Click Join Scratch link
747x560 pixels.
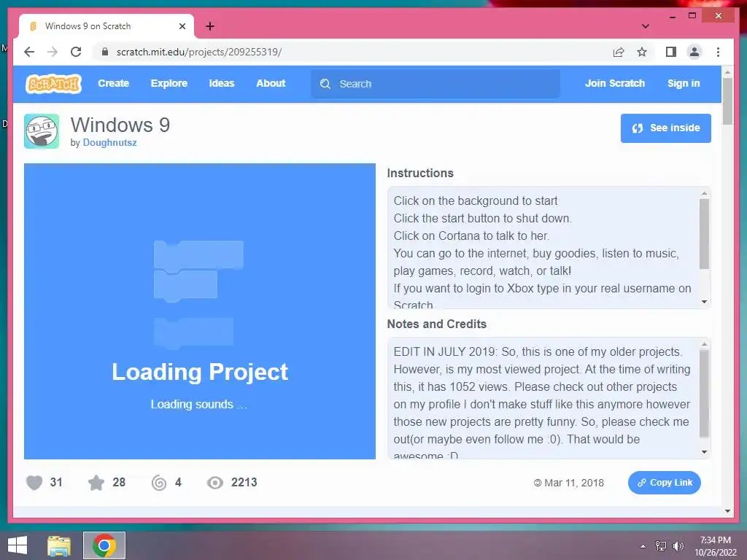coord(614,83)
